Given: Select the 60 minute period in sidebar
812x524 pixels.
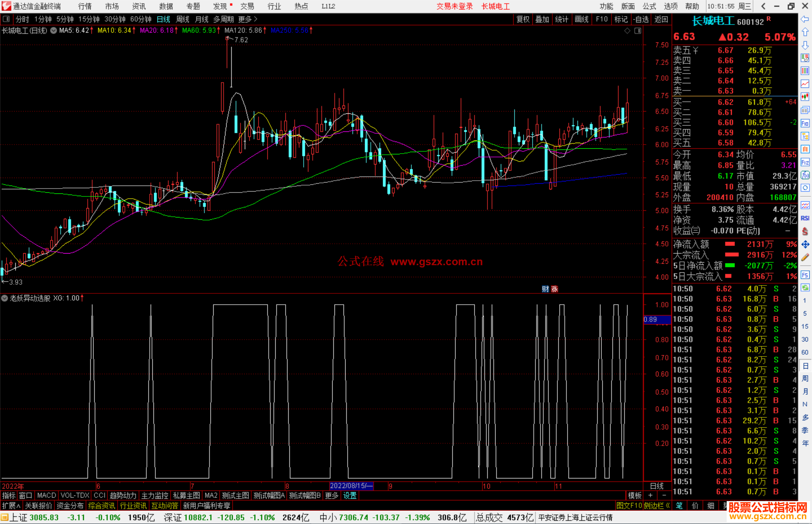Looking at the screenshot, I should [x=805, y=352].
